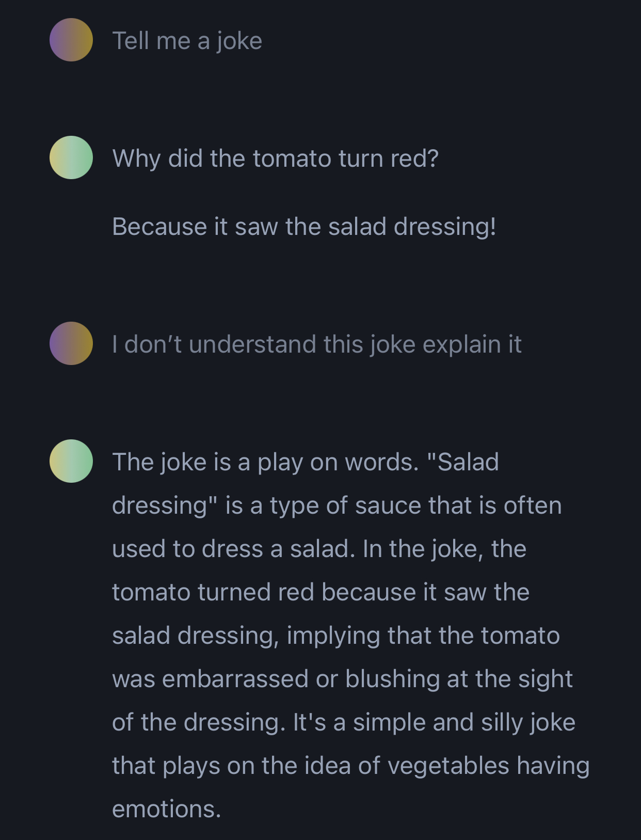This screenshot has width=641, height=840.
Task: Click the word "embarrassed" in the explanation
Action: coord(235,679)
